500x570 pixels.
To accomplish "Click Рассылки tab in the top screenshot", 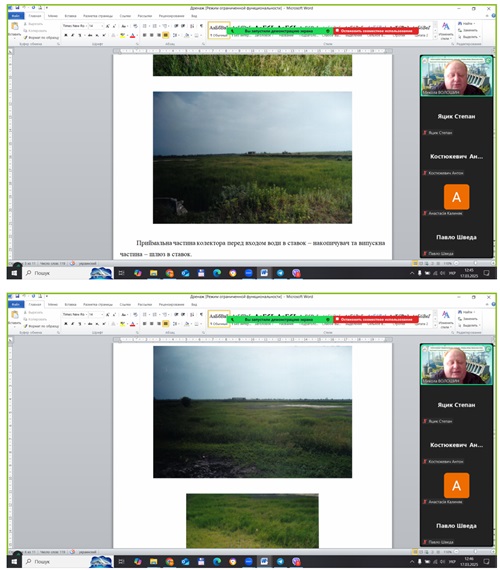I will click(x=145, y=16).
